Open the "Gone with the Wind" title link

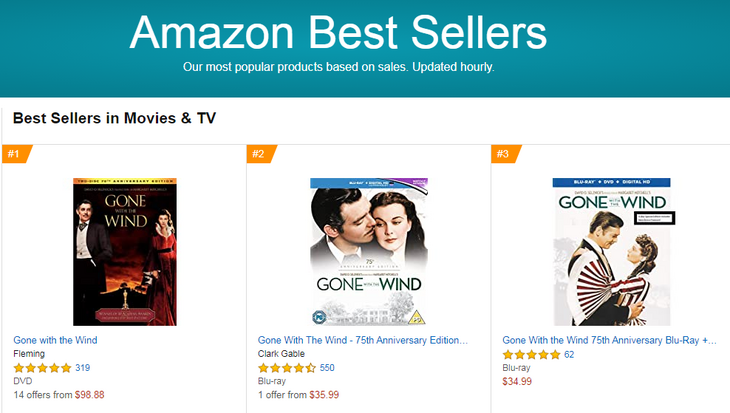pyautogui.click(x=55, y=340)
